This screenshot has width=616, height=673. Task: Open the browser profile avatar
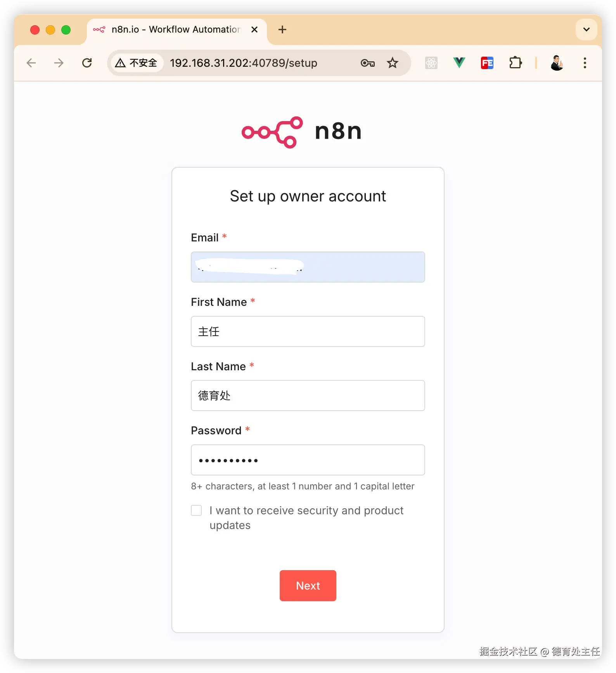557,63
